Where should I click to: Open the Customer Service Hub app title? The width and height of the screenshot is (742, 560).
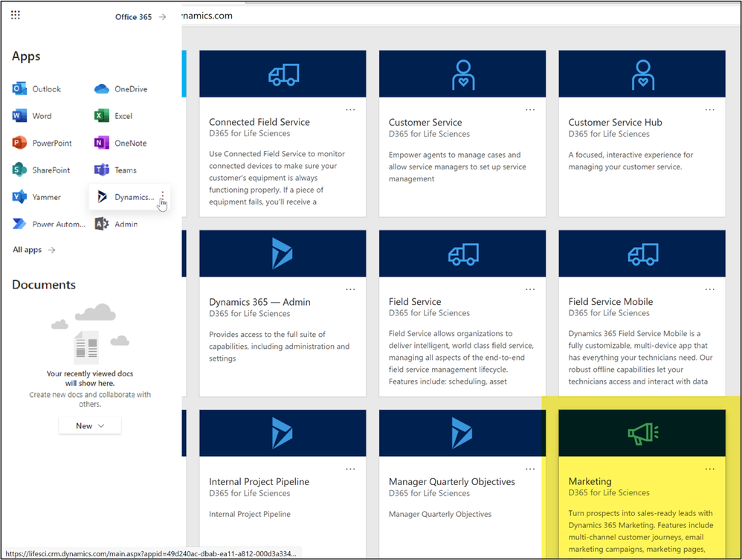tap(615, 123)
